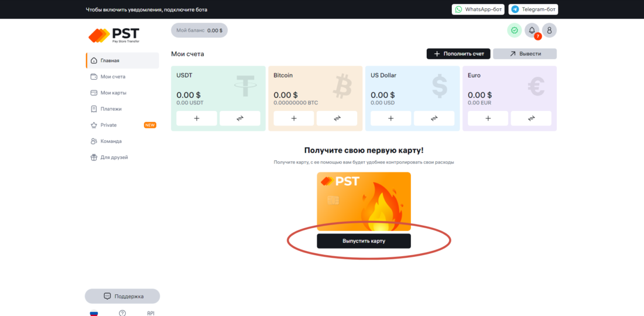Click the plus on the Bitcoin account

click(x=294, y=118)
